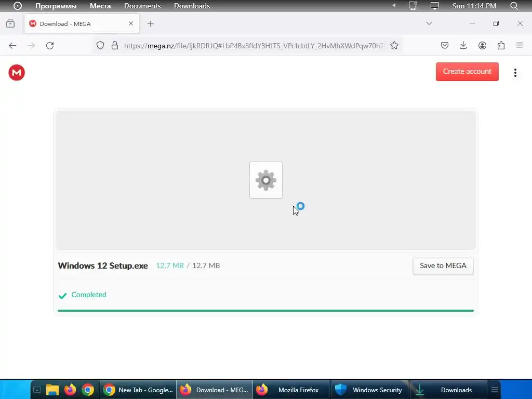Click the top bar search magnifier icon
This screenshot has width=532, height=399.
(514, 6)
